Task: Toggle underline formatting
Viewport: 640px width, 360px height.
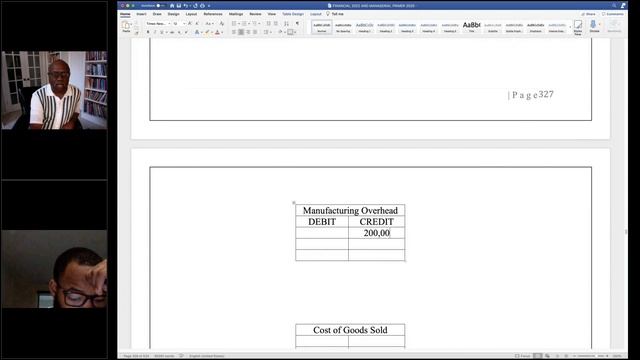Action: click(162, 32)
